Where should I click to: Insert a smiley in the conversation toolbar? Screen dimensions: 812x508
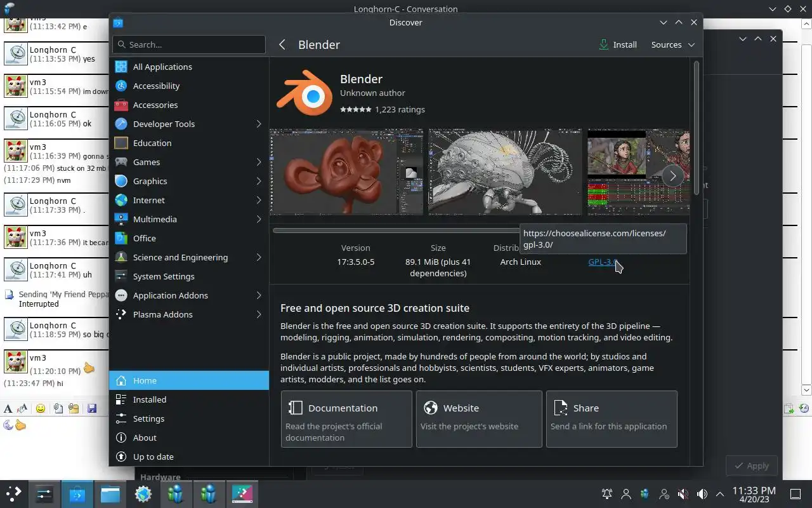(x=41, y=408)
